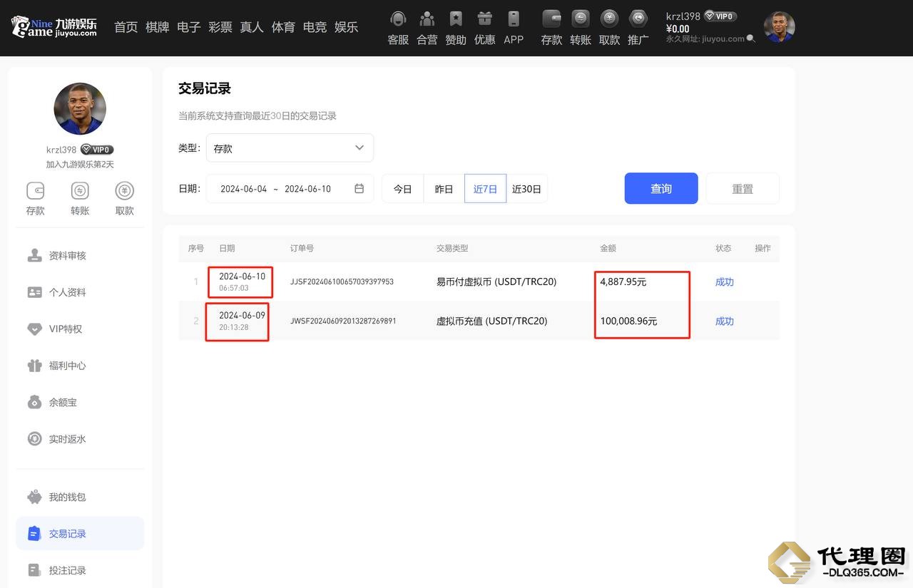Image resolution: width=913 pixels, height=588 pixels.
Task: Open 个人资料 in sidebar
Action: tap(80, 292)
